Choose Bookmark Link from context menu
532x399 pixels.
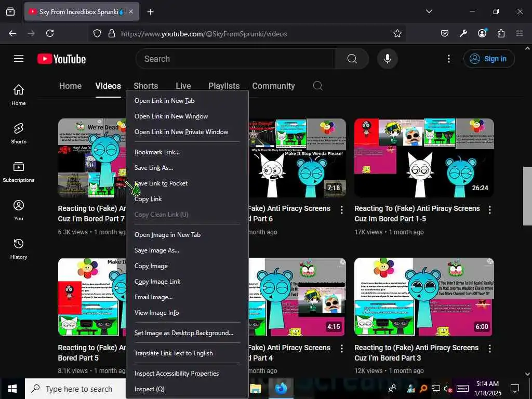(x=187, y=152)
